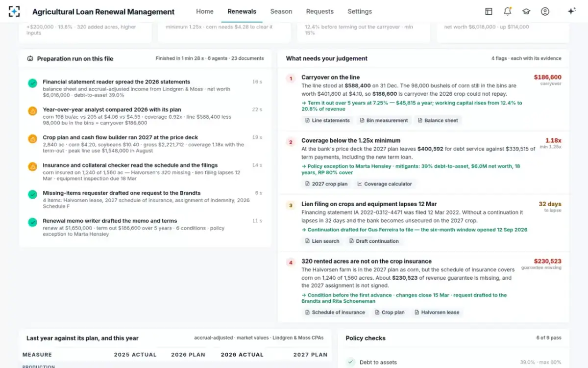Open the Line statements evidence chip
Image resolution: width=588 pixels, height=368 pixels.
coord(327,120)
